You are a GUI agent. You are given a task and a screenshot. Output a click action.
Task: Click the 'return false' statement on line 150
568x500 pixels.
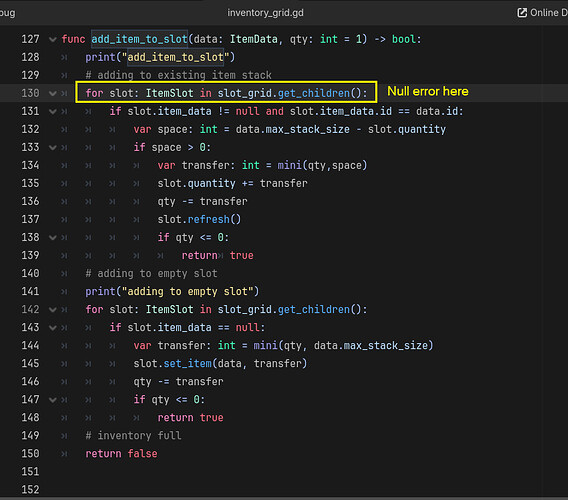[x=121, y=454]
